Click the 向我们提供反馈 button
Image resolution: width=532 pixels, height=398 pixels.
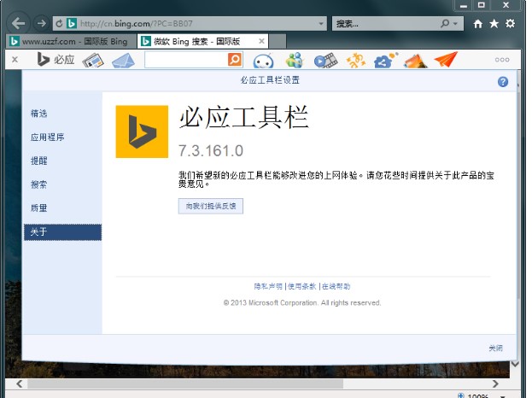click(211, 206)
